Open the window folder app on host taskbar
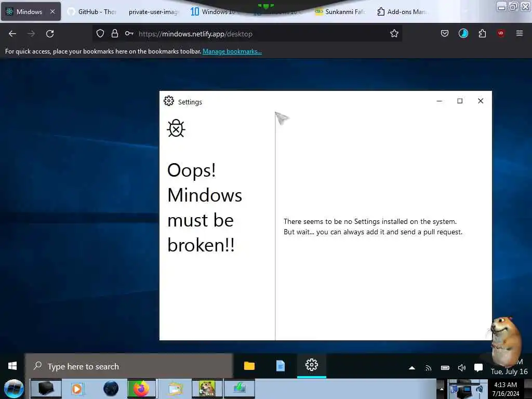 pos(175,389)
